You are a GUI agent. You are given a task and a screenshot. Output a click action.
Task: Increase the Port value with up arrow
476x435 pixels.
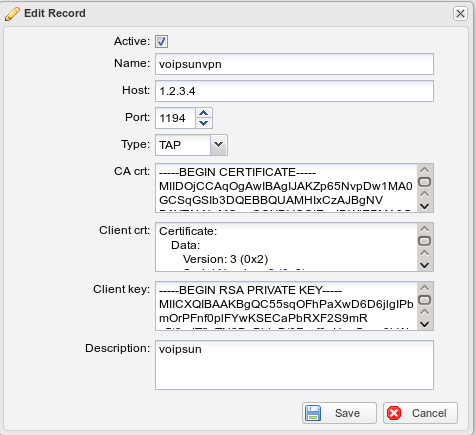(x=204, y=113)
